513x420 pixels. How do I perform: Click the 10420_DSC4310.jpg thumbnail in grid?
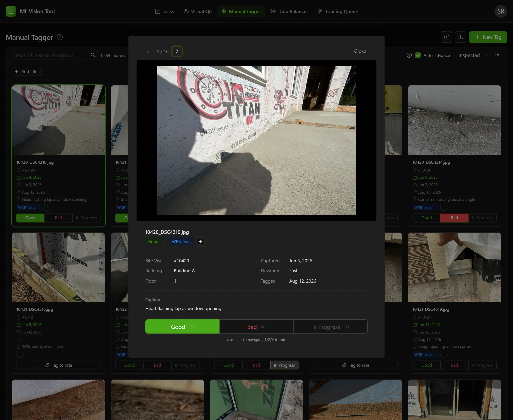[58, 120]
